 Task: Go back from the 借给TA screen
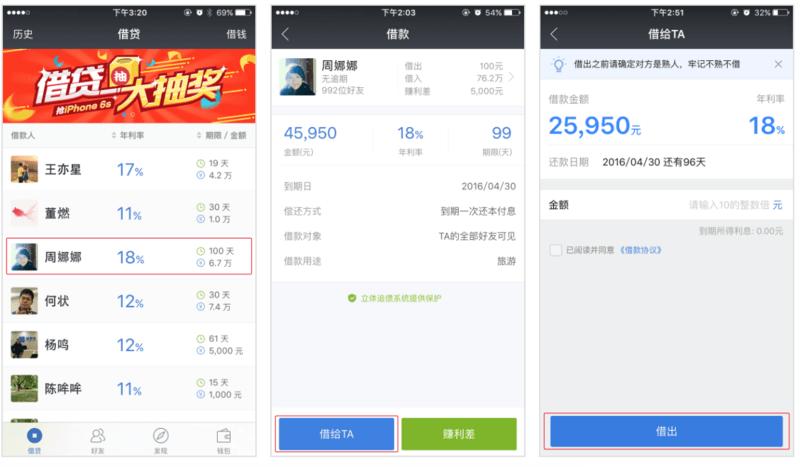tap(554, 34)
